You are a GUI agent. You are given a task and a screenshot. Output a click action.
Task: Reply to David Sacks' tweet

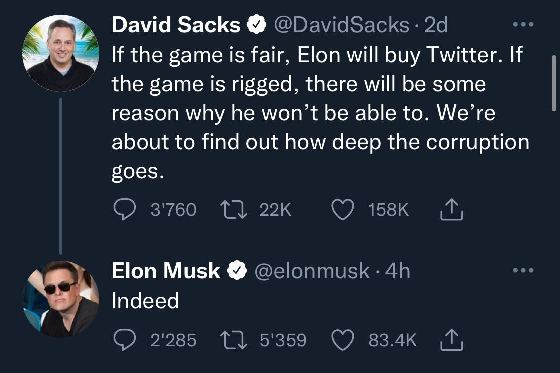pos(125,209)
